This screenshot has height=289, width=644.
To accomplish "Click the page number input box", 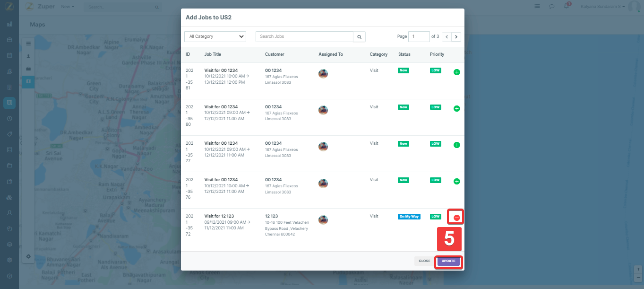I will point(419,36).
